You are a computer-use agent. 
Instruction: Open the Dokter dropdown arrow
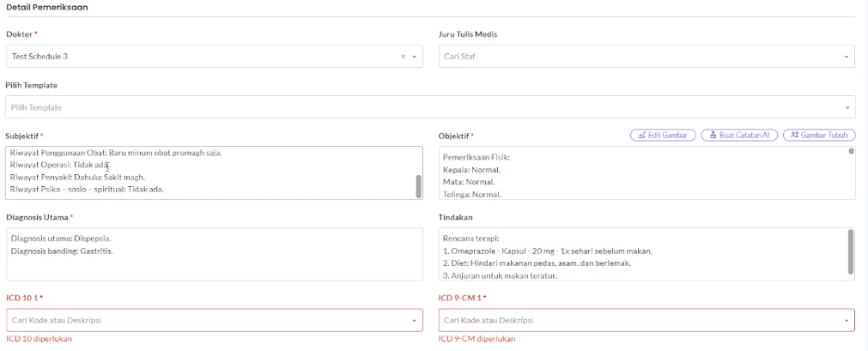414,57
